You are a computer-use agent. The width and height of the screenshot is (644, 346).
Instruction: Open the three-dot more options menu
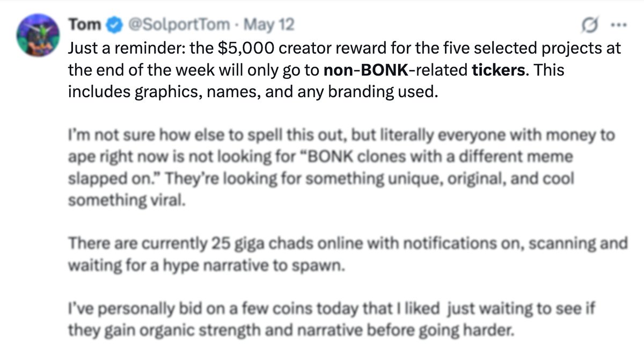pyautogui.click(x=616, y=26)
